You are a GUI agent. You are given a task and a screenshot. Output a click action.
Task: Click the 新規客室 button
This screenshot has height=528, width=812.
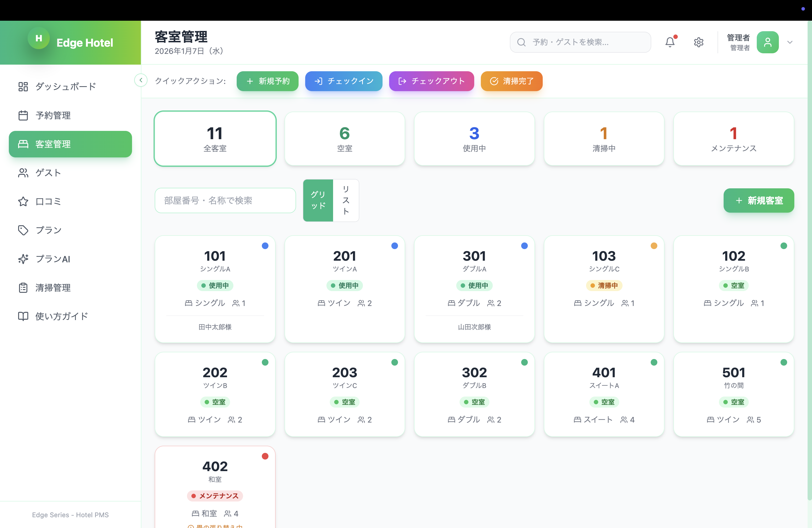pyautogui.click(x=758, y=200)
